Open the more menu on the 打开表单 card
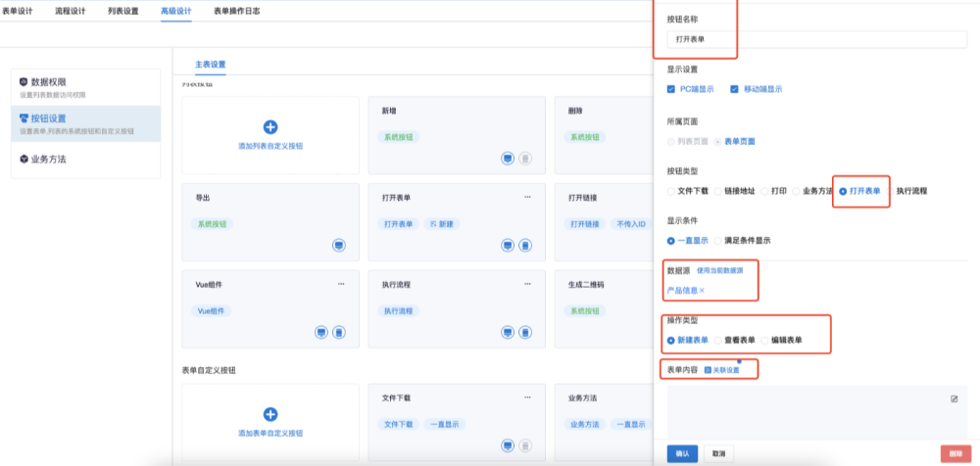 coord(528,197)
